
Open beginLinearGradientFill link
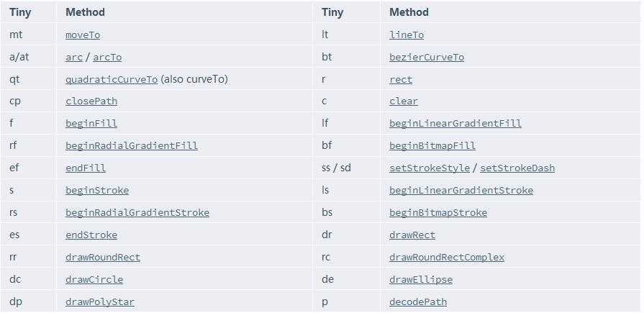pos(455,124)
